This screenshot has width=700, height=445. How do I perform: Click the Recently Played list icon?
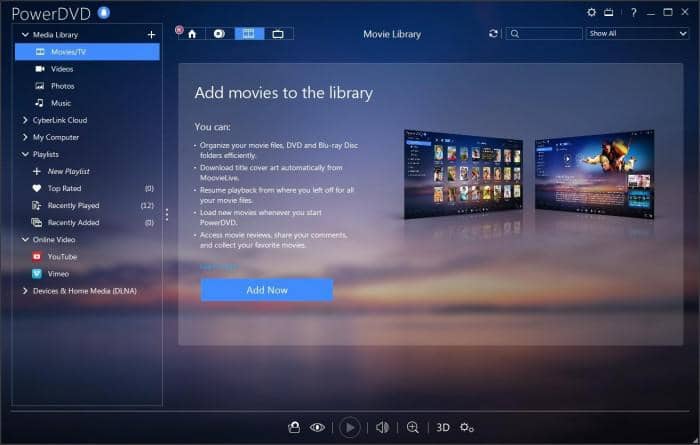tap(37, 205)
